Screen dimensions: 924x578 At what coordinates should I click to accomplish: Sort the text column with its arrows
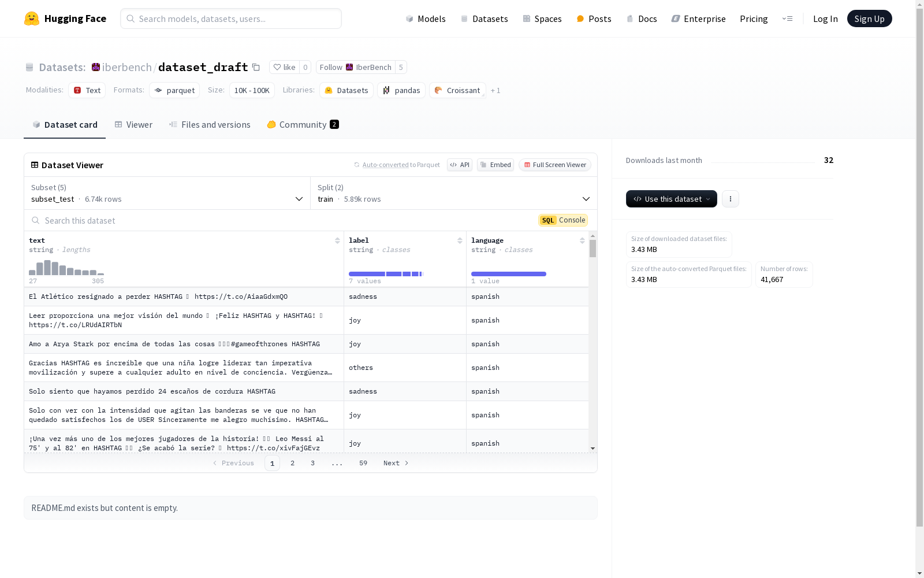(x=337, y=240)
